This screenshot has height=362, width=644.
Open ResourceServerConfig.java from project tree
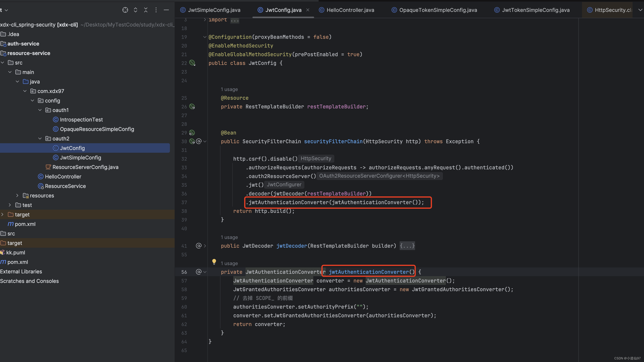pos(85,167)
